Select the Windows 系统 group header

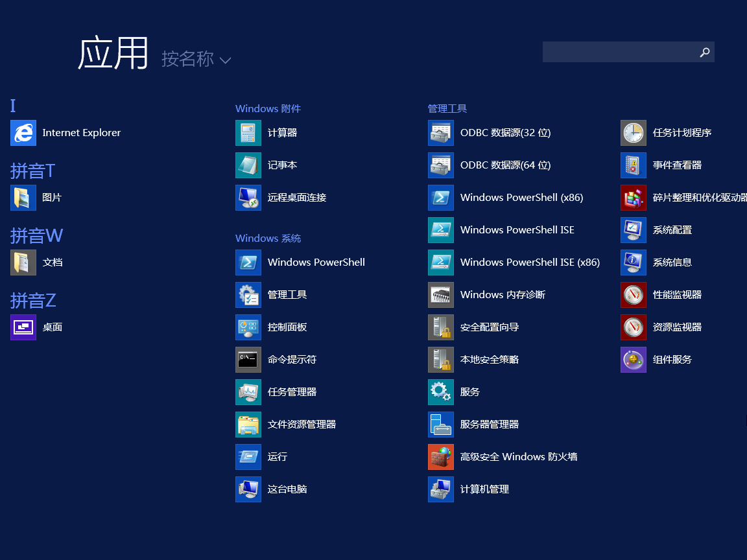pos(268,238)
